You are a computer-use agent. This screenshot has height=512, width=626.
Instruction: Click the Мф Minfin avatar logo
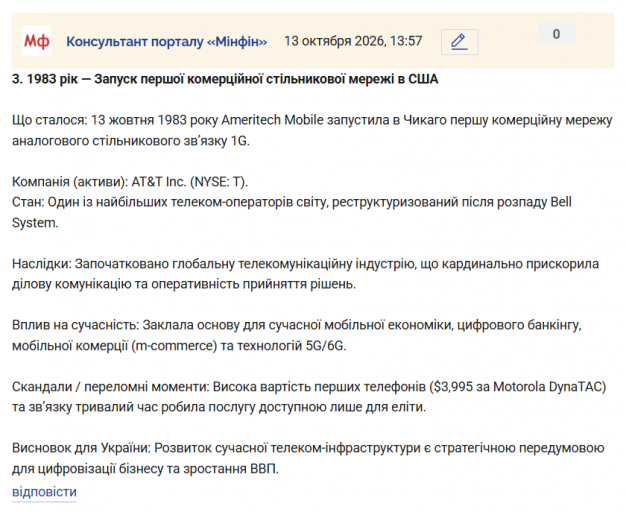(x=36, y=41)
